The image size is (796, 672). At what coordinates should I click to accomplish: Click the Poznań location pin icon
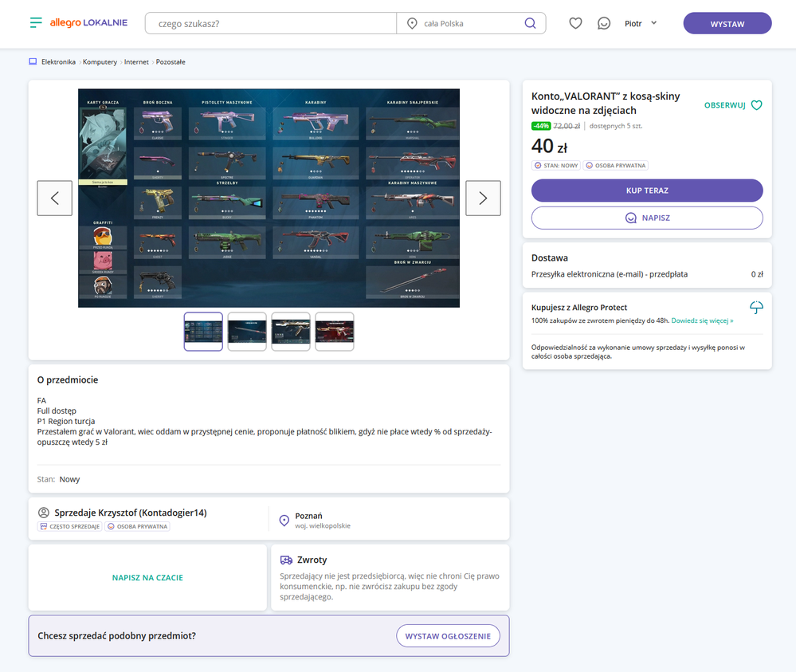click(x=284, y=521)
